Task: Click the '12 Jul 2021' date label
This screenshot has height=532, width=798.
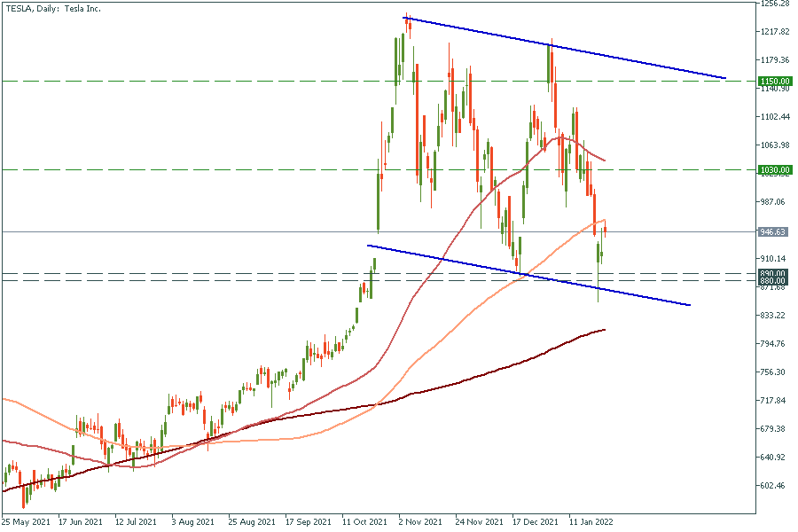Action: click(137, 522)
